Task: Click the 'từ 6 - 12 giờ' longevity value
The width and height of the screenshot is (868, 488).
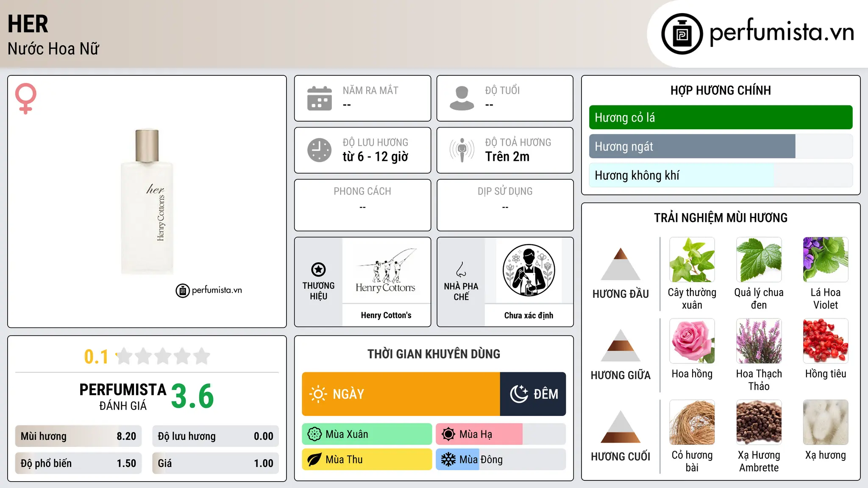Action: pos(376,157)
